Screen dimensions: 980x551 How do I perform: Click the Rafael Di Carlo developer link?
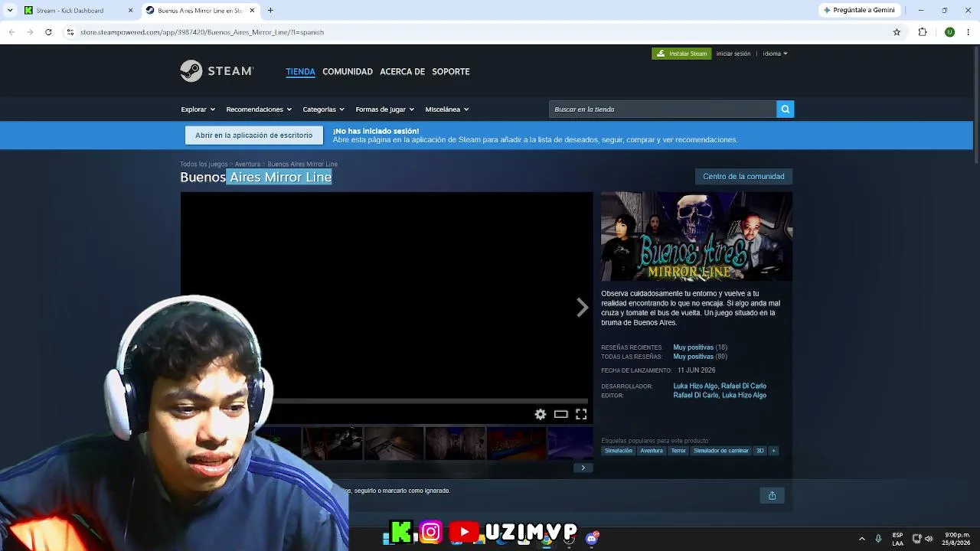pos(743,386)
